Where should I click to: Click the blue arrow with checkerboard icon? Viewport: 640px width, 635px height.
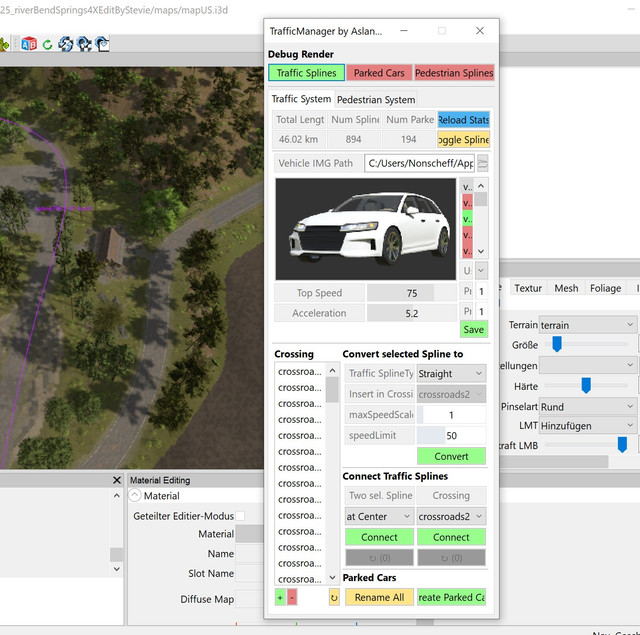click(84, 44)
